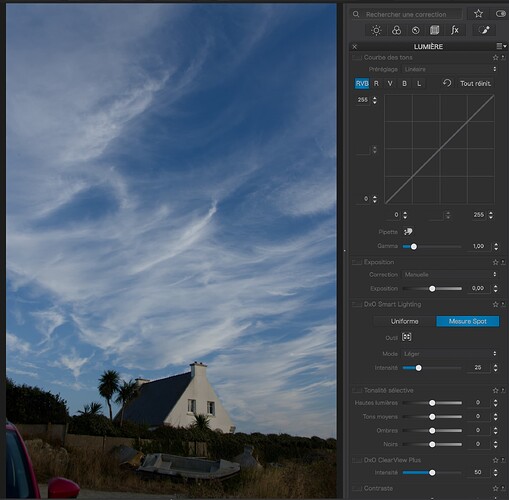This screenshot has width=509, height=500.
Task: Open the Detail corrections icon
Action: coord(415,30)
